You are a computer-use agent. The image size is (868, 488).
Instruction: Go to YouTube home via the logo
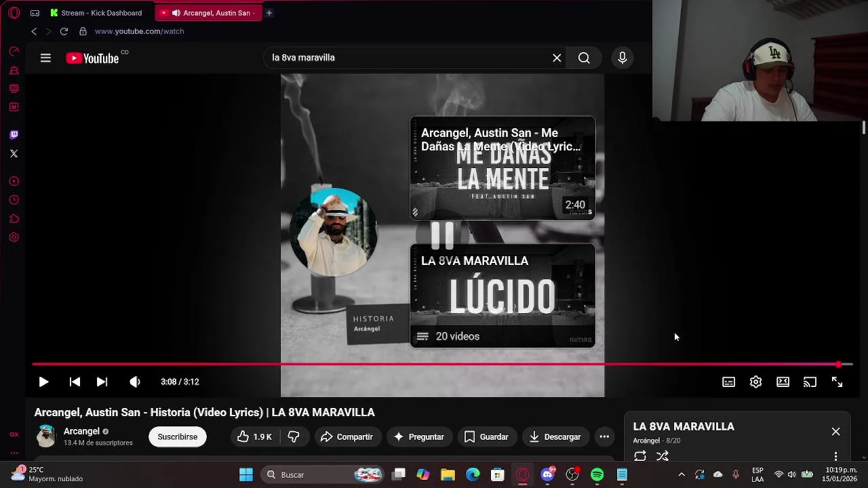point(92,58)
